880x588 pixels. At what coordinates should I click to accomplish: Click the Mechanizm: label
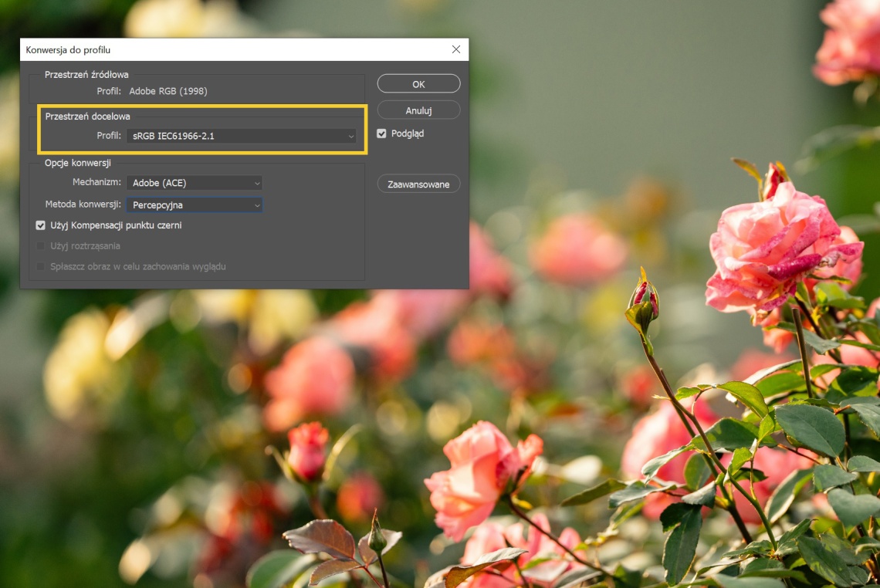click(96, 182)
